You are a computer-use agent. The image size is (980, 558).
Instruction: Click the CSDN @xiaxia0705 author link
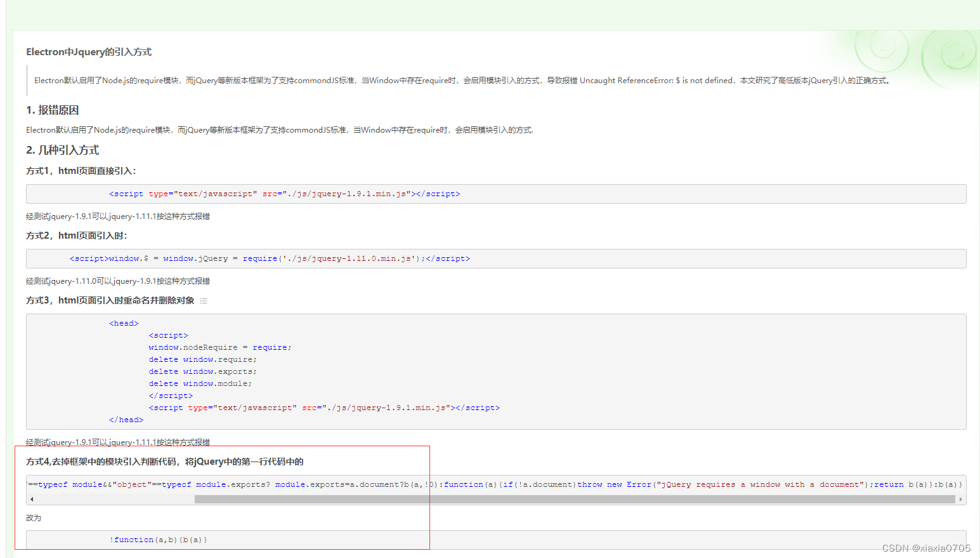pyautogui.click(x=927, y=547)
